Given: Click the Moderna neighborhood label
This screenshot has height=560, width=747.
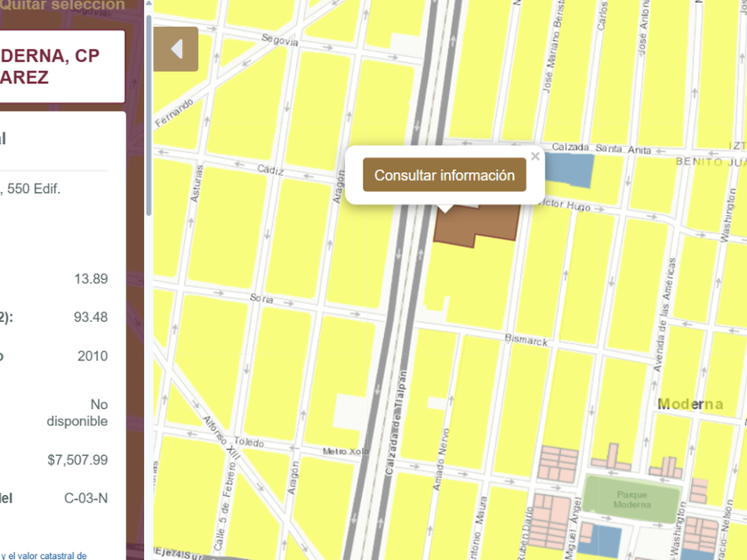Looking at the screenshot, I should [690, 404].
